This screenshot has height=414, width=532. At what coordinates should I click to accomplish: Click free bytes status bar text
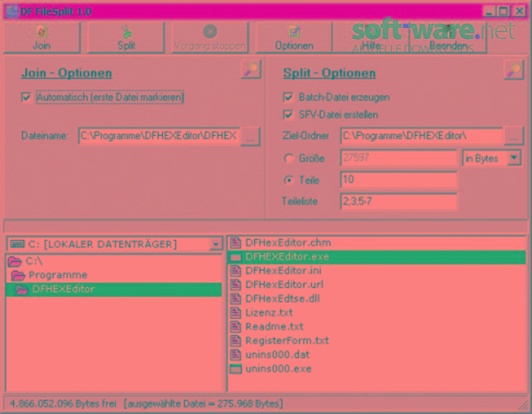[x=63, y=404]
